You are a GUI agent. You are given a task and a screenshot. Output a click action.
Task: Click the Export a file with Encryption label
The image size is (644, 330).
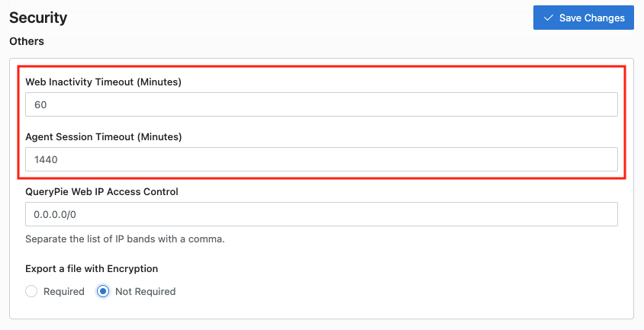92,269
